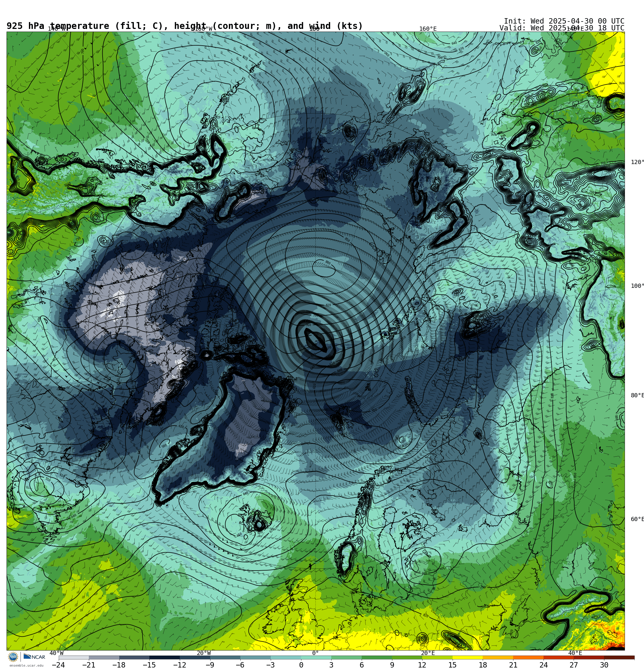Select the colorbar segment from -15 to -12
The width and height of the screenshot is (644, 669).
[x=165, y=657]
